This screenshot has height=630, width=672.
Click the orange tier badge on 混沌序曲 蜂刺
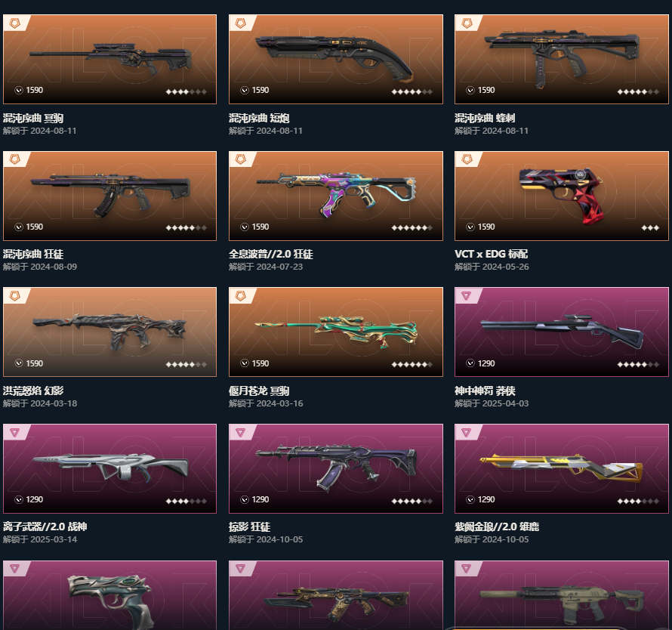tap(467, 23)
